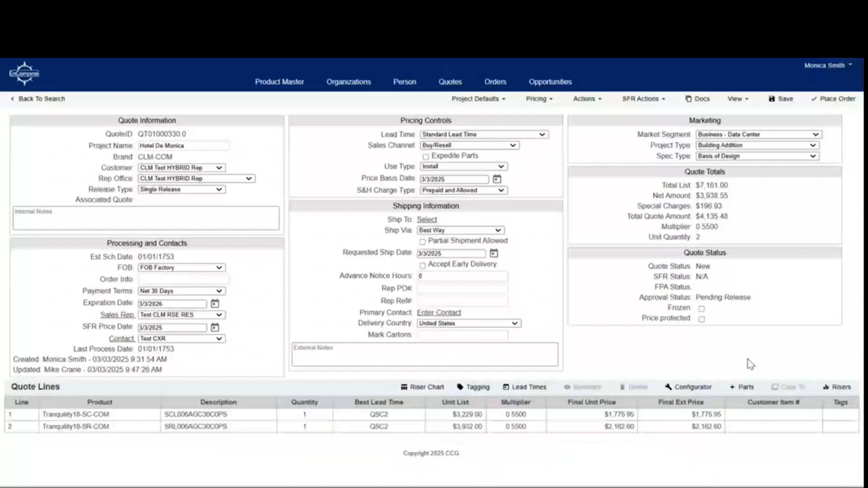Open the calendar picker for Expiration Date

[215, 304]
